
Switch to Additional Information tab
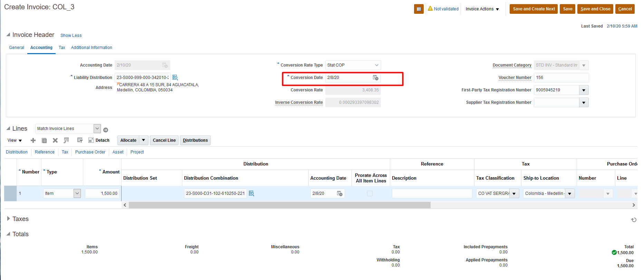tap(92, 48)
